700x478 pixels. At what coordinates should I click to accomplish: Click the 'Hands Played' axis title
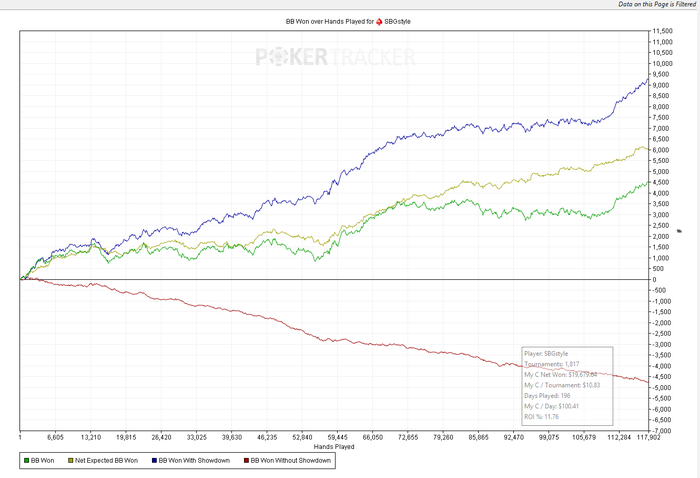click(334, 446)
